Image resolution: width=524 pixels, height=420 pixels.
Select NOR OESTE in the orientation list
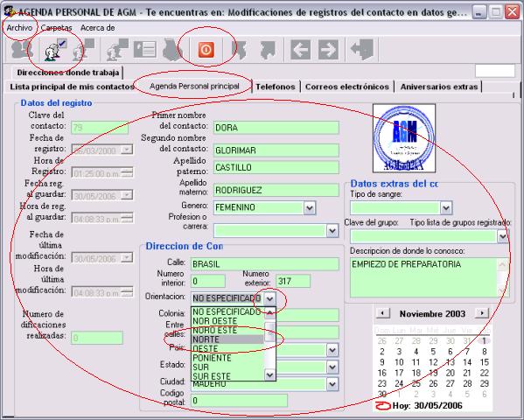pyautogui.click(x=227, y=321)
